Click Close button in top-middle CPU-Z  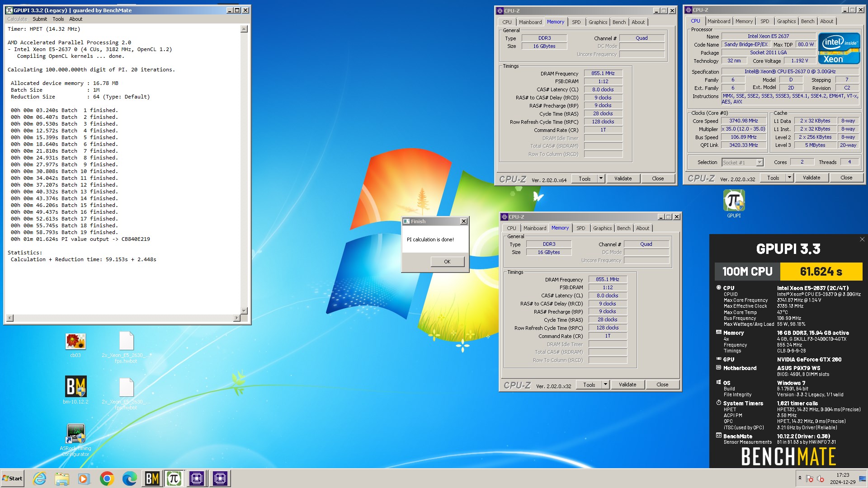658,178
